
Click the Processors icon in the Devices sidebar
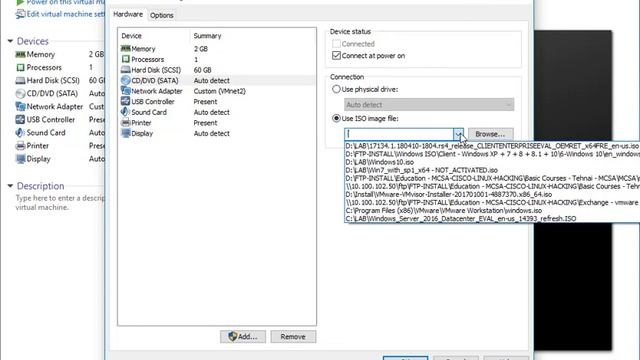(x=20, y=67)
